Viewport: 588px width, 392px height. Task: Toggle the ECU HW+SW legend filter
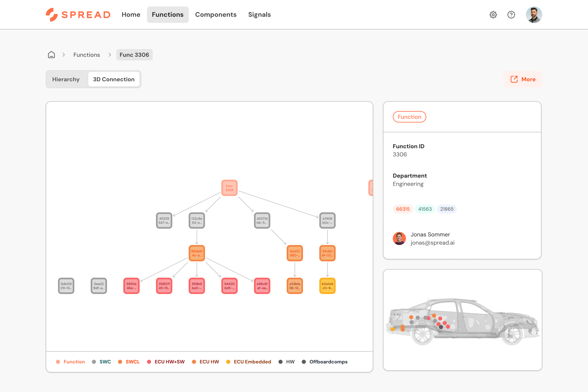(x=166, y=362)
